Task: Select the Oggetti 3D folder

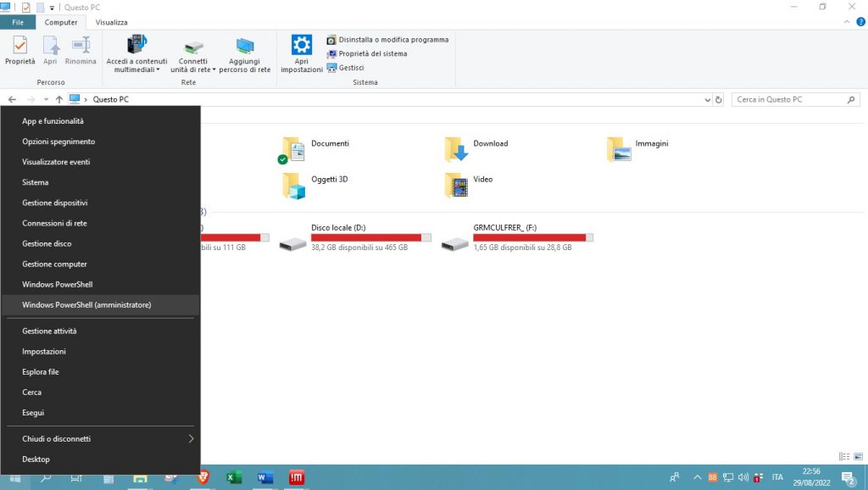Action: [293, 186]
